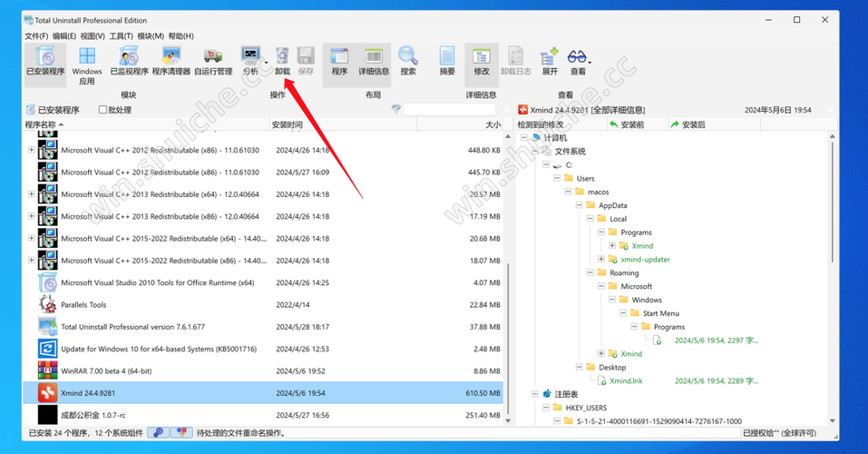Viewport: 868px width, 454px height.
Task: Click program list scrollbar down arrow
Action: 508,420
